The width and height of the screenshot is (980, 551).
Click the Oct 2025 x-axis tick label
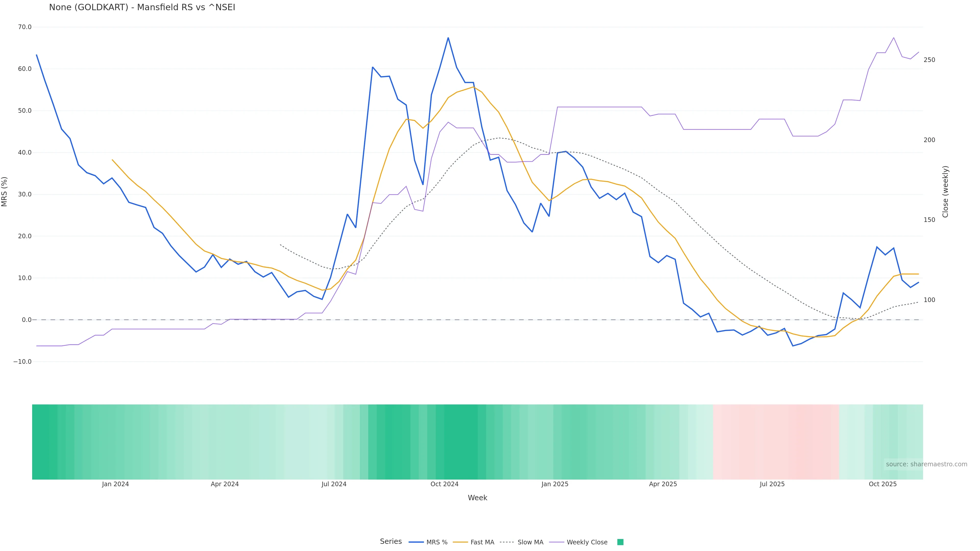[883, 484]
